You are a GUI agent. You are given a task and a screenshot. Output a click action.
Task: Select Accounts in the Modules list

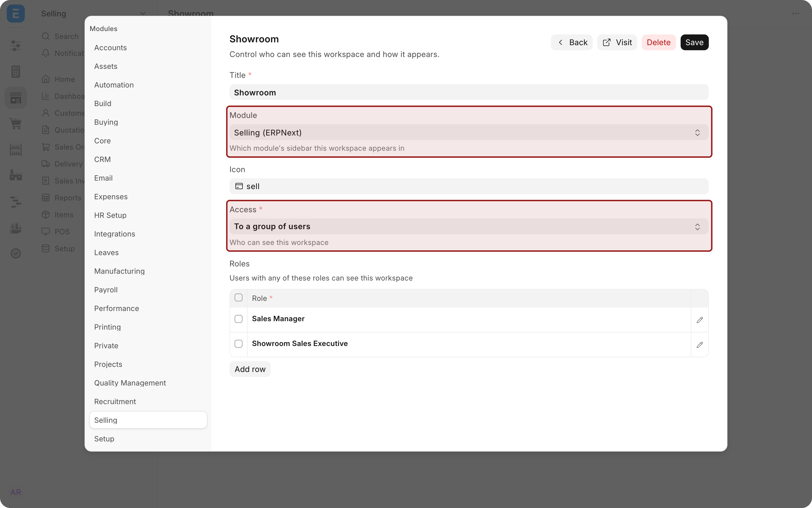pos(148,48)
